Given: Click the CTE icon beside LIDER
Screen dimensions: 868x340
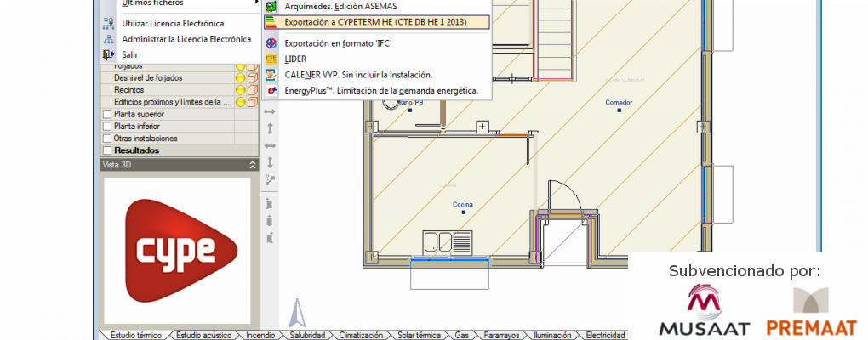Looking at the screenshot, I should pyautogui.click(x=271, y=59).
